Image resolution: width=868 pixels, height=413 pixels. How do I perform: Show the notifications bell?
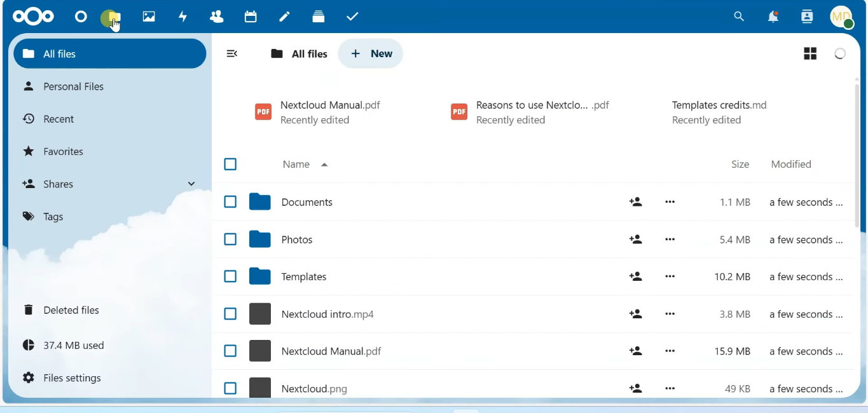point(773,17)
